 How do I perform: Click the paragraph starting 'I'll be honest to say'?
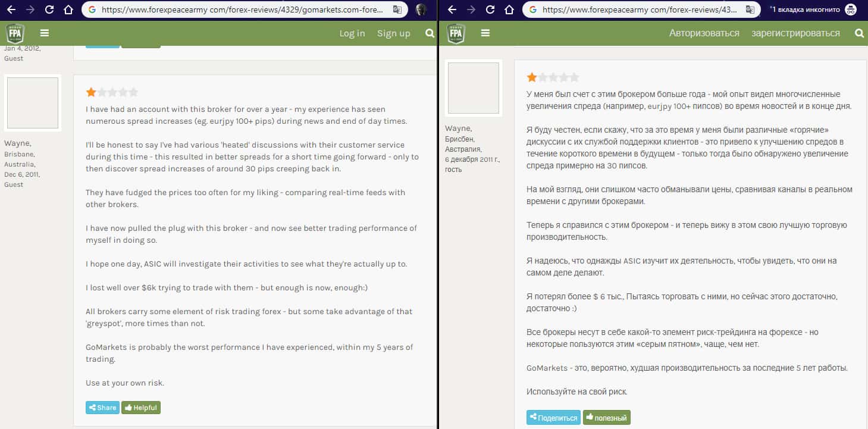pos(252,156)
